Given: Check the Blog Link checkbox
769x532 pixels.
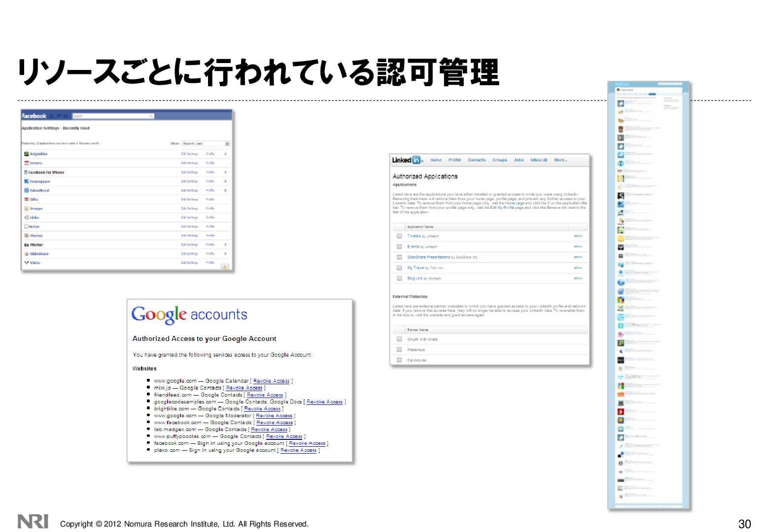Looking at the screenshot, I should pos(399,278).
